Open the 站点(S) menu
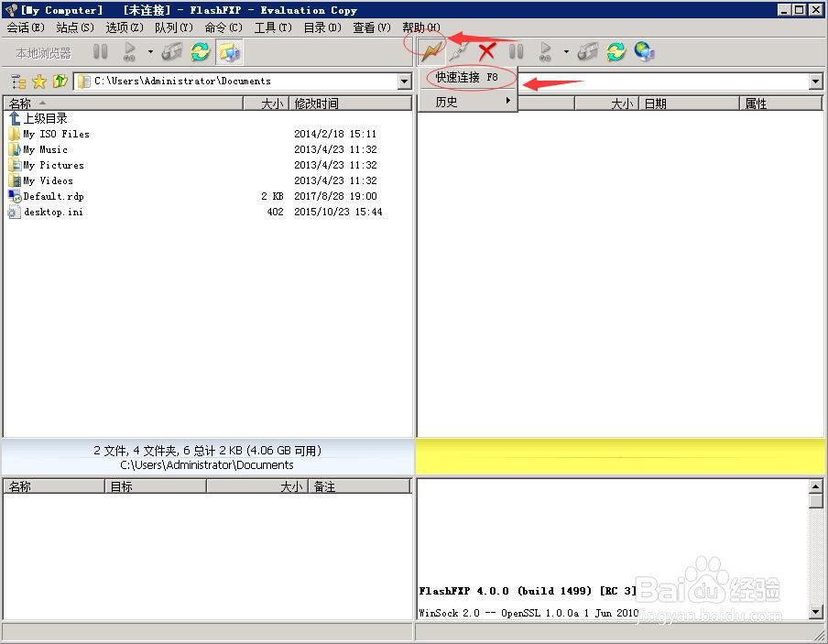Screen dimensions: 828x644 75,27
